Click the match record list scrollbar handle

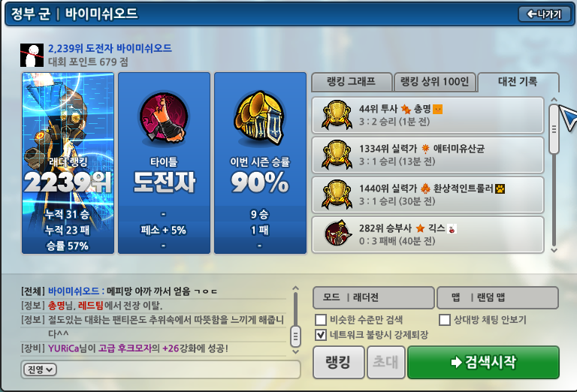(x=554, y=129)
